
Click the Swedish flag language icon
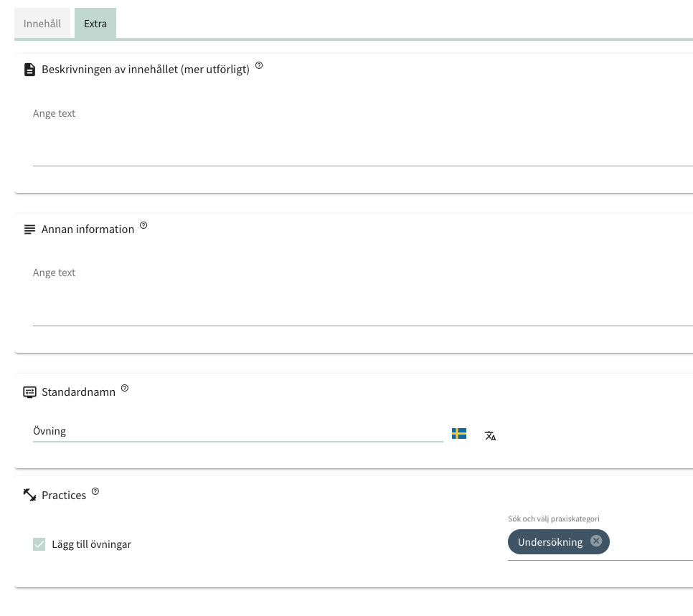coord(458,433)
